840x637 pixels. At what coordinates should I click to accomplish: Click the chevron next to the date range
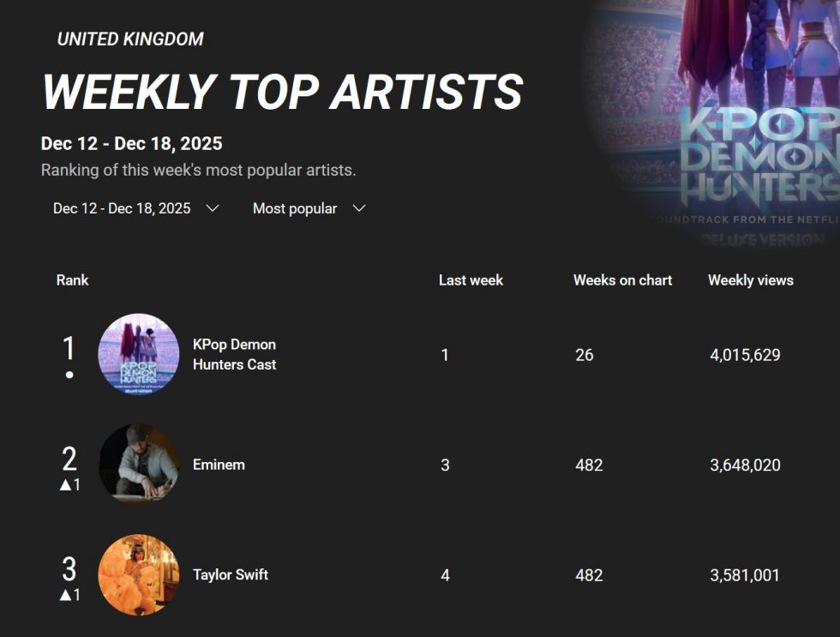[213, 208]
